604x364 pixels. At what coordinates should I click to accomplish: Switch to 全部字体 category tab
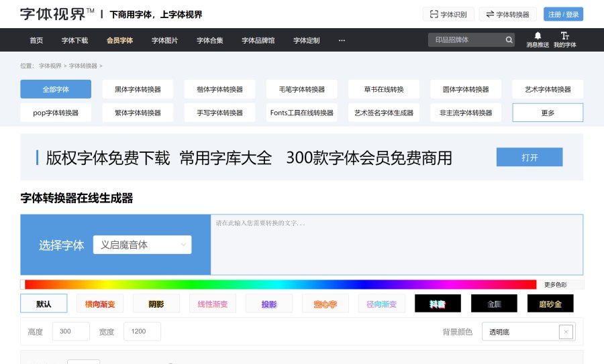pyautogui.click(x=55, y=89)
